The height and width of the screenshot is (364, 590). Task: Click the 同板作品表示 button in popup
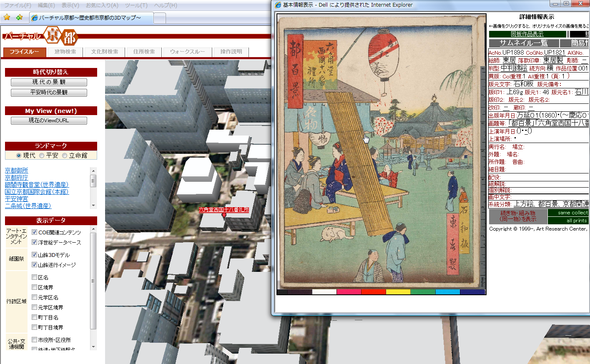527,34
